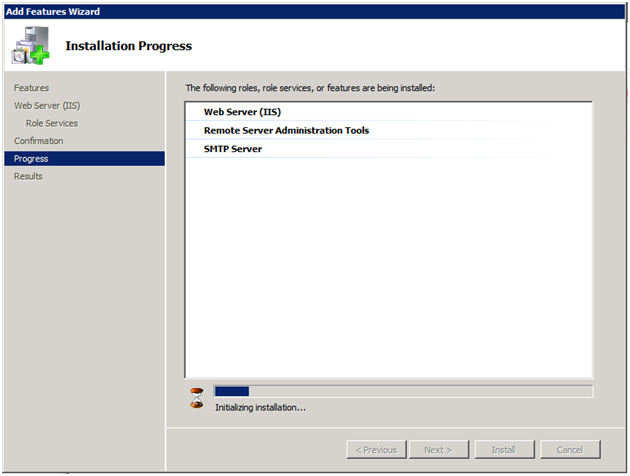The width and height of the screenshot is (630, 476).
Task: Select the highlighted Progress step
Action: pos(84,159)
